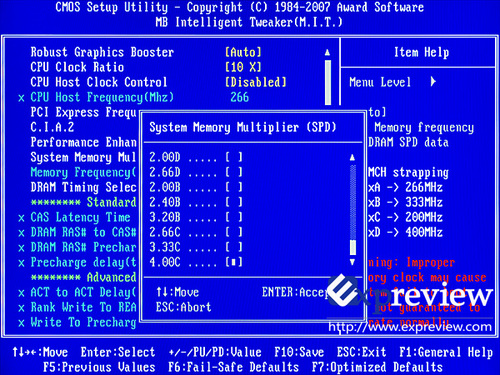Select DRAM Timing Selectable row
Viewport: 500px width, 375px height.
point(84,187)
